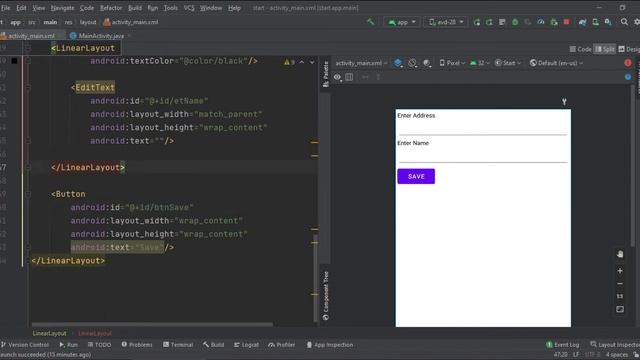The image size is (640, 360).
Task: Open the Build menu
Action: (x=135, y=8)
